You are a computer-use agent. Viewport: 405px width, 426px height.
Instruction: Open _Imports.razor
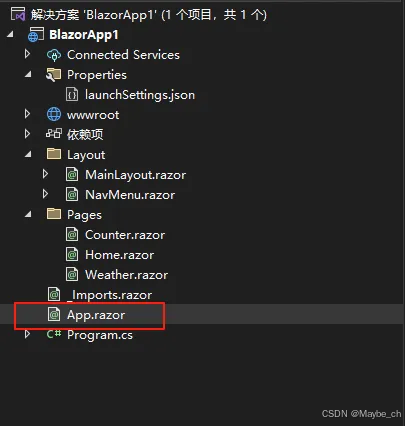[110, 295]
